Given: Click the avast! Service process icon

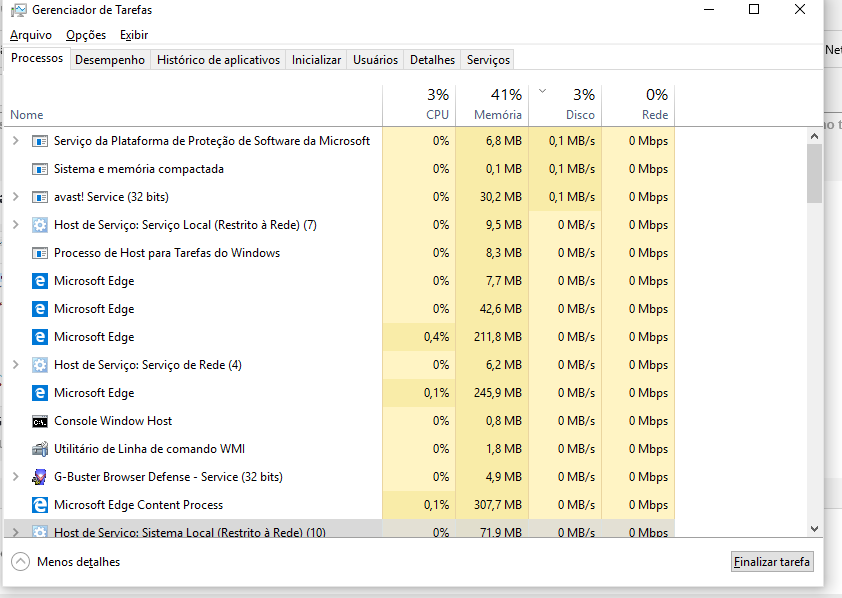Looking at the screenshot, I should click(40, 197).
